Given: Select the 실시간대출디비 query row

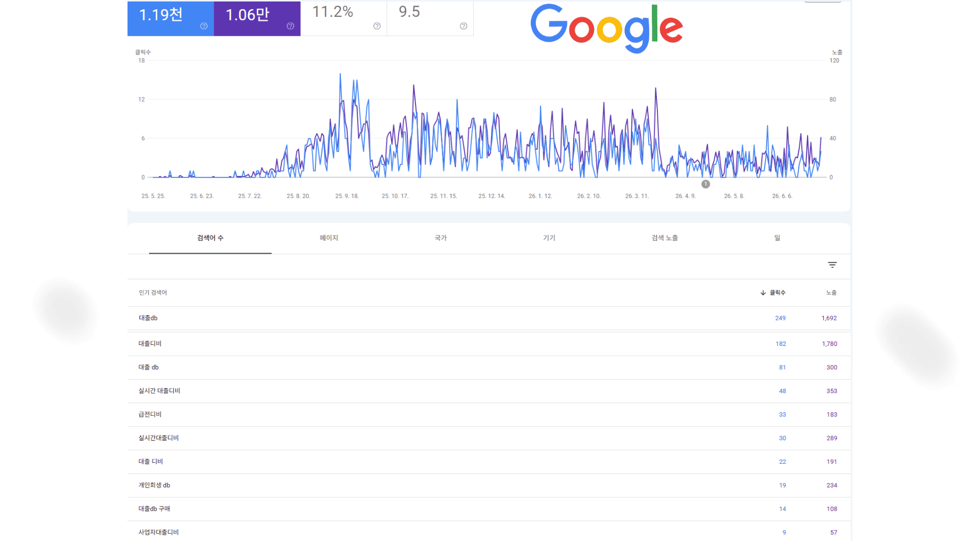Looking at the screenshot, I should pos(489,438).
